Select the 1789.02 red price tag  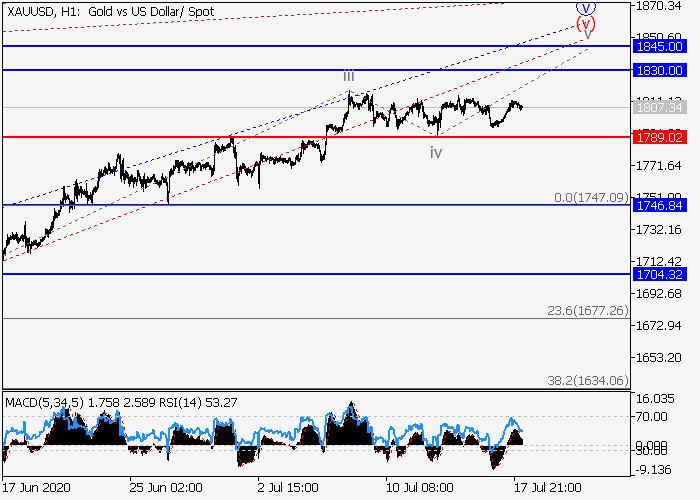point(658,137)
